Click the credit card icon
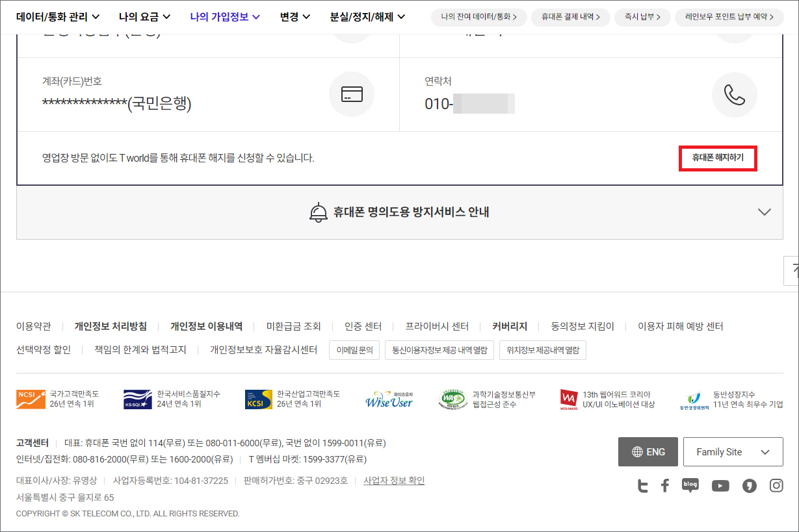The image size is (799, 532). pyautogui.click(x=352, y=95)
